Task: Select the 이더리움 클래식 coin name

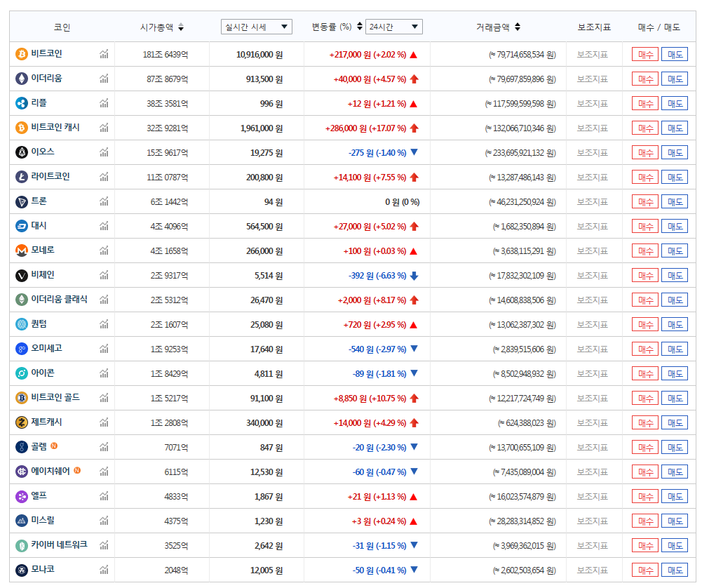Action: (59, 300)
